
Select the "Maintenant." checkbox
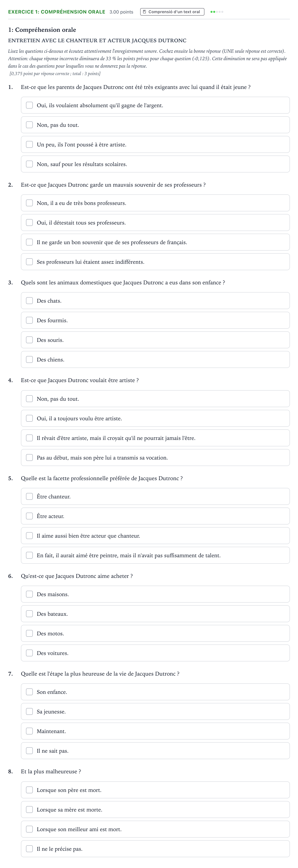pyautogui.click(x=30, y=731)
